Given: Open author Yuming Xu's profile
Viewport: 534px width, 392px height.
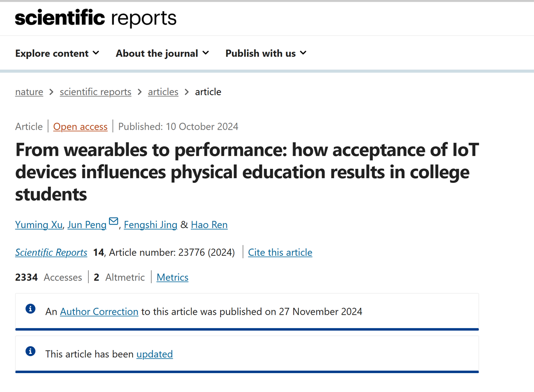Looking at the screenshot, I should 39,224.
